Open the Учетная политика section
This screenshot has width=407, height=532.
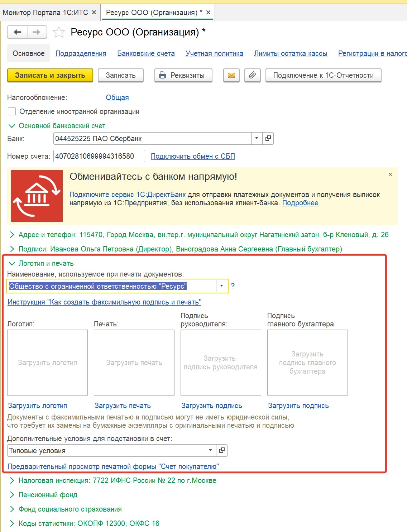214,53
